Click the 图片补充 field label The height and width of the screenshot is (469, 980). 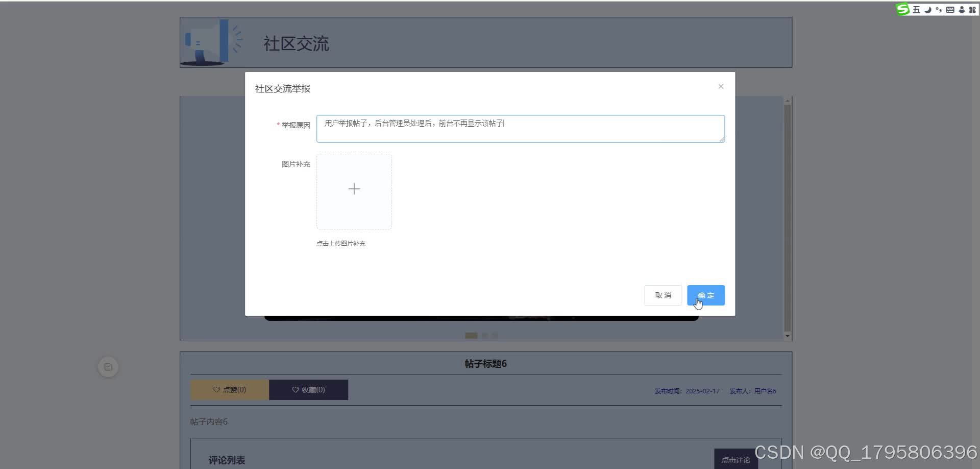(296, 164)
